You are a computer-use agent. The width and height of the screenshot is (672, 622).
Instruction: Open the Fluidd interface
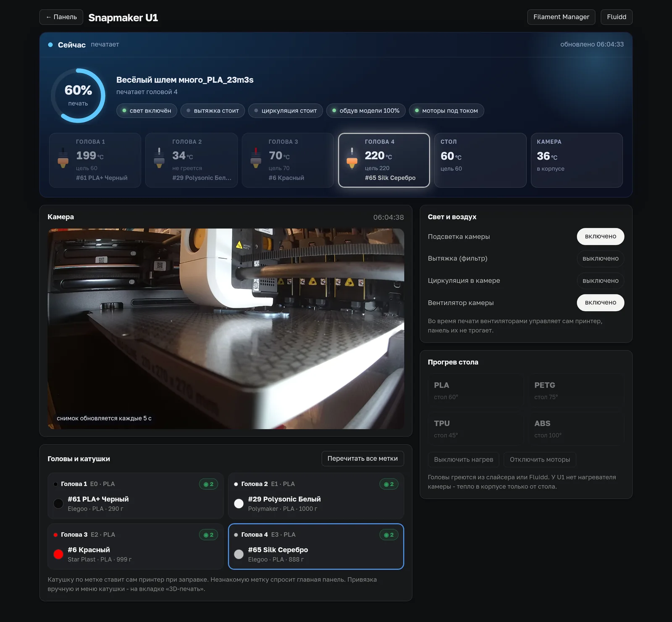click(x=617, y=17)
